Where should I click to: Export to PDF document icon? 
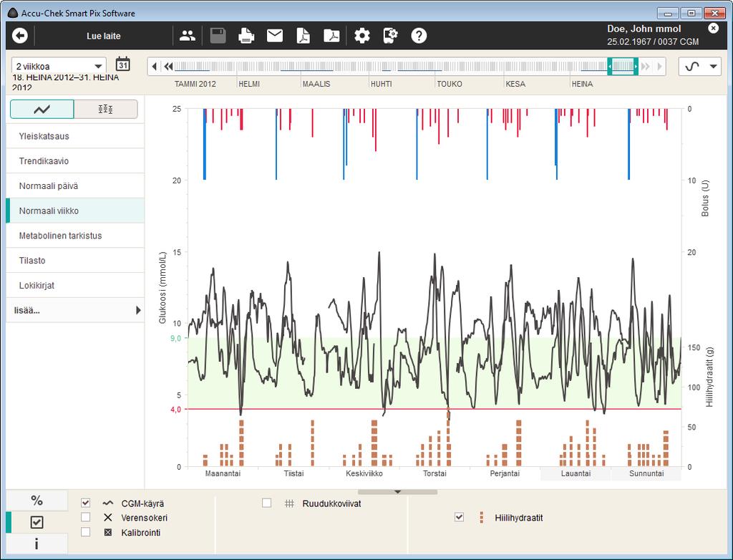click(x=304, y=36)
